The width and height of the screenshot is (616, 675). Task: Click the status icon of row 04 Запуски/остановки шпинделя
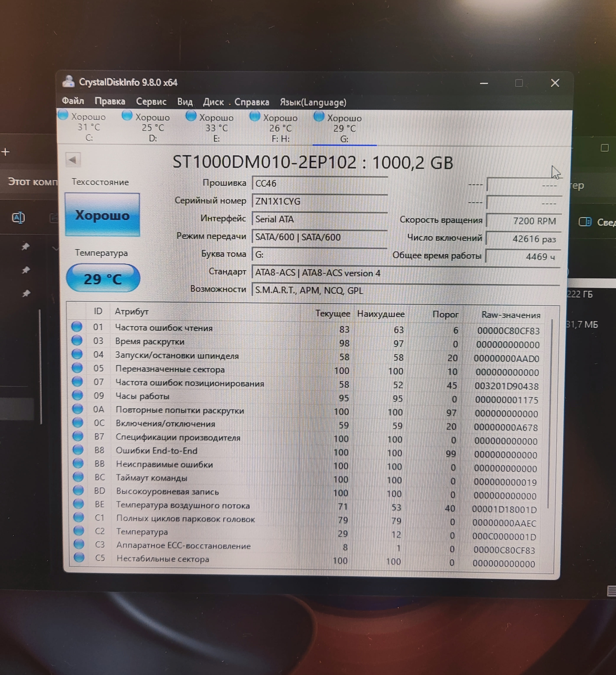tap(77, 354)
